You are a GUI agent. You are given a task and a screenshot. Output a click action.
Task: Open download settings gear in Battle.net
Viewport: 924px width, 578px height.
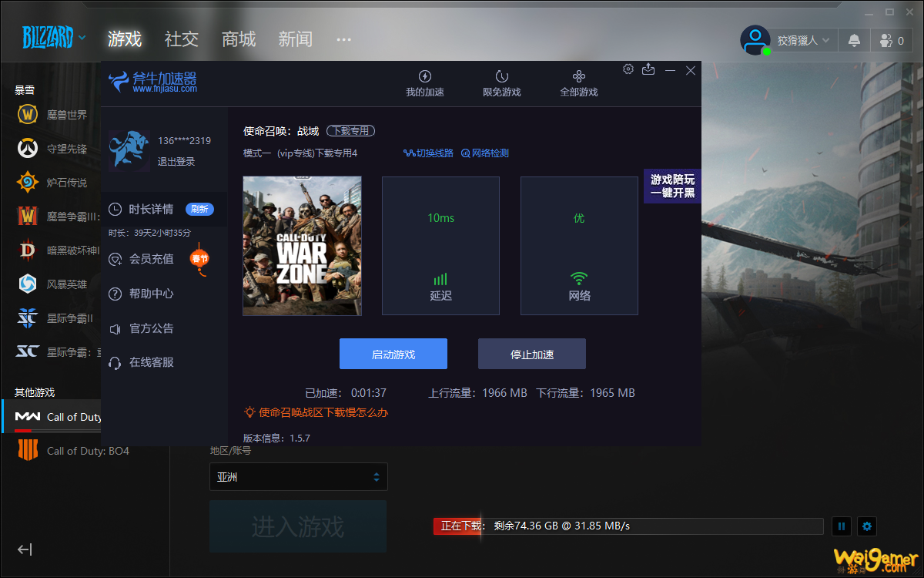tap(867, 526)
